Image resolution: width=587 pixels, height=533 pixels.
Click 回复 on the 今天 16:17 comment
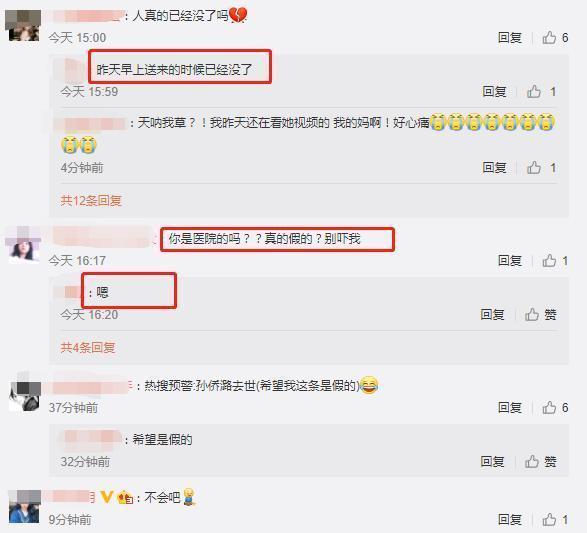[x=510, y=261]
